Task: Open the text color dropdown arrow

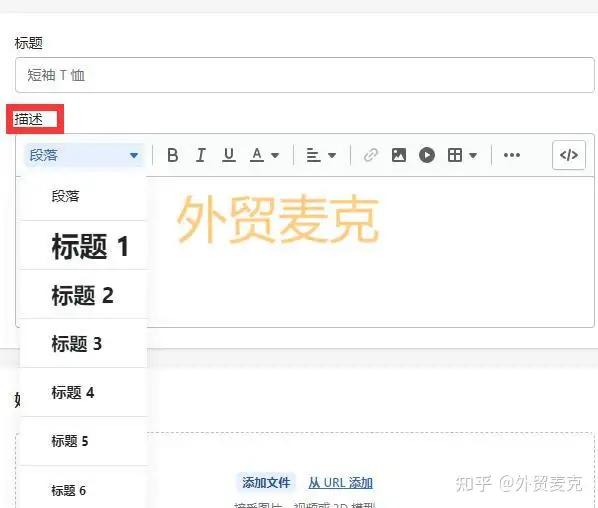Action: pyautogui.click(x=275, y=156)
